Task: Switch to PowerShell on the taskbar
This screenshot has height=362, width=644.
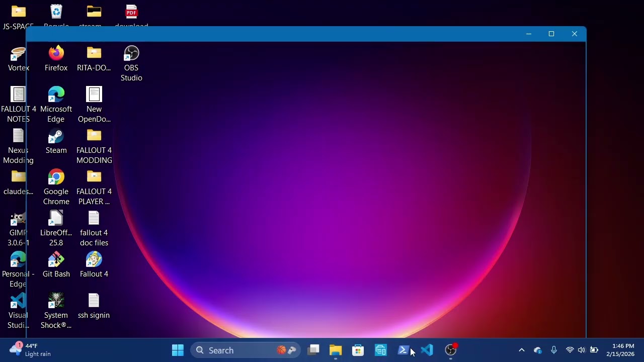Action: pyautogui.click(x=403, y=350)
